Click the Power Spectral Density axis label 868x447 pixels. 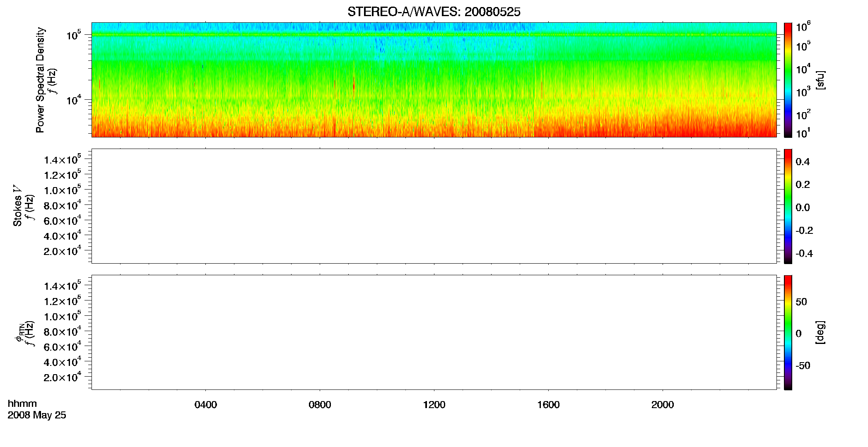point(40,80)
